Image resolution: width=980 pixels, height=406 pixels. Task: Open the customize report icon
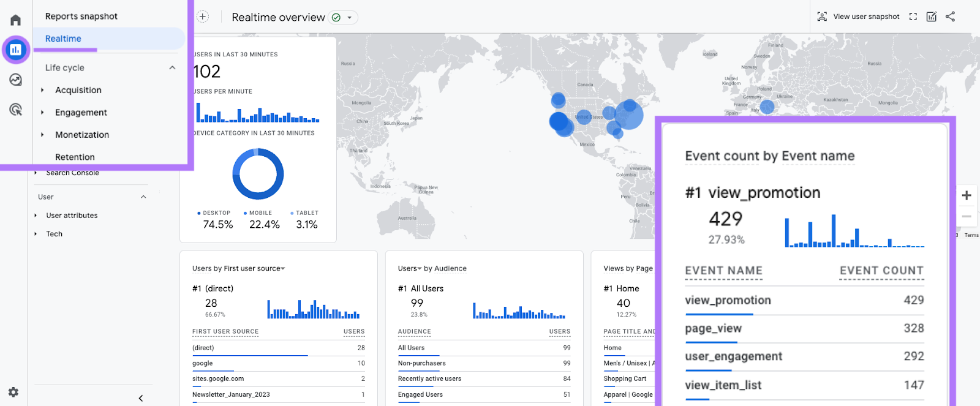(x=931, y=17)
